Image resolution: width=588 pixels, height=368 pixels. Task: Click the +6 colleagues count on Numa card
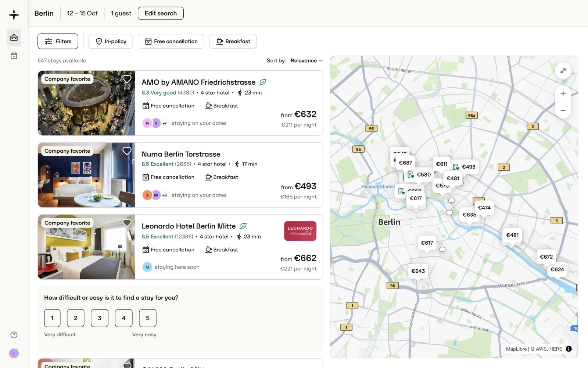click(x=165, y=195)
